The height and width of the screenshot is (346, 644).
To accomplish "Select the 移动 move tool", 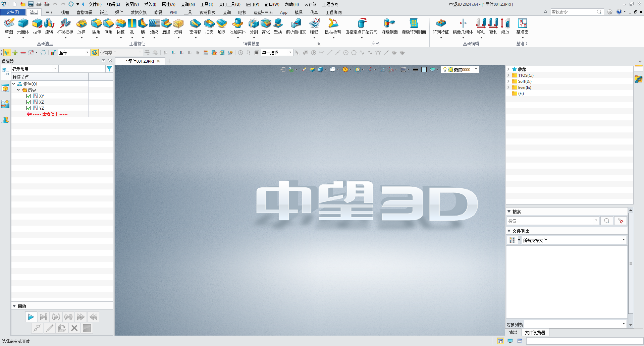I will (x=481, y=26).
